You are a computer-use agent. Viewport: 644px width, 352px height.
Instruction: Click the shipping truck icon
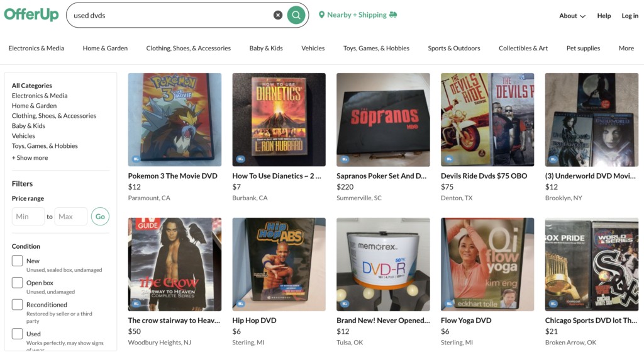pyautogui.click(x=393, y=15)
